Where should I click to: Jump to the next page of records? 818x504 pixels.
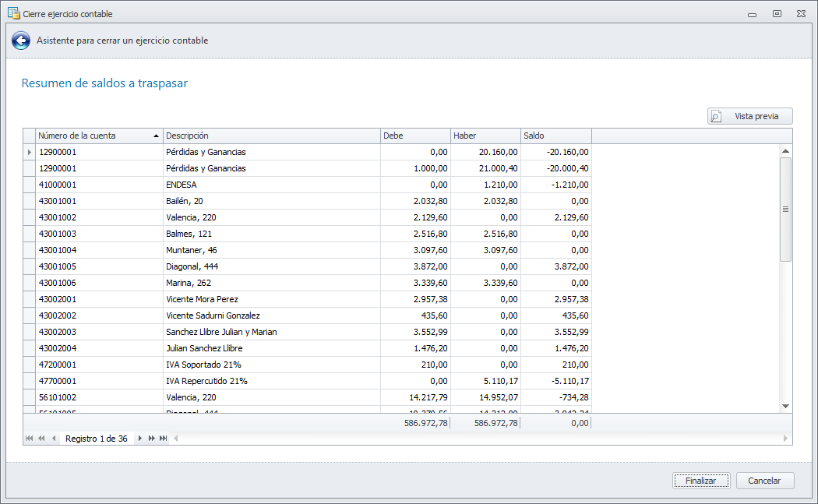coord(152,439)
